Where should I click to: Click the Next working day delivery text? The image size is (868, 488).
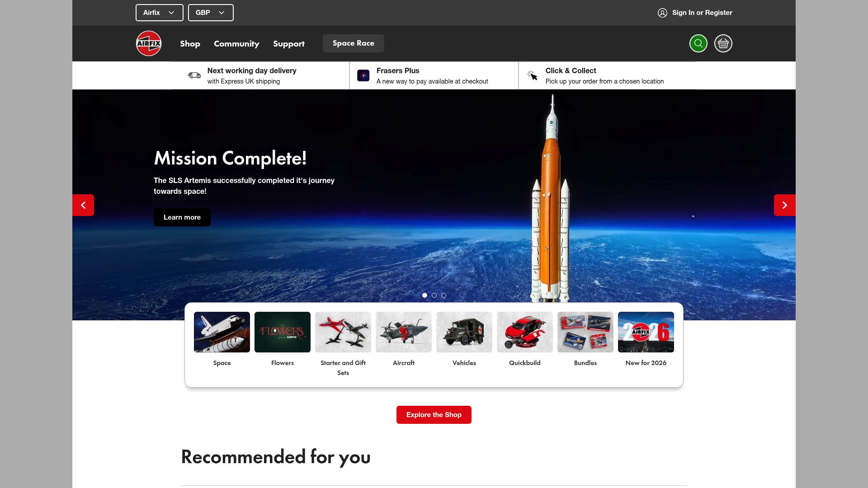pyautogui.click(x=252, y=70)
